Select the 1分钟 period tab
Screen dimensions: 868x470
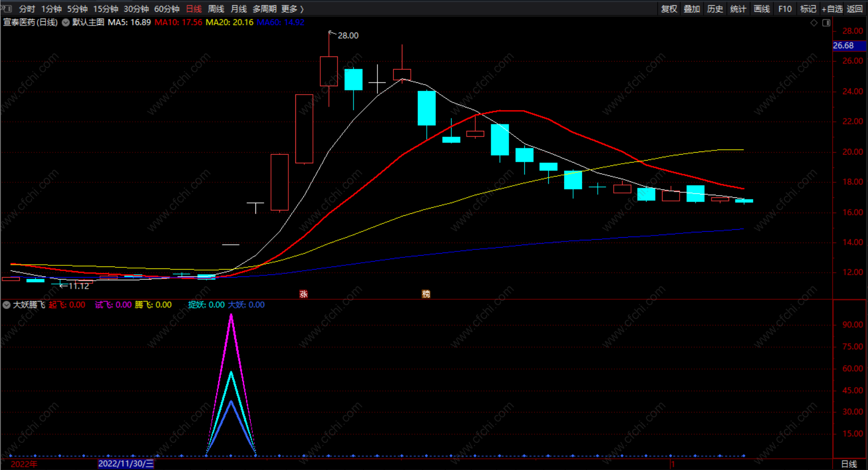coord(51,9)
